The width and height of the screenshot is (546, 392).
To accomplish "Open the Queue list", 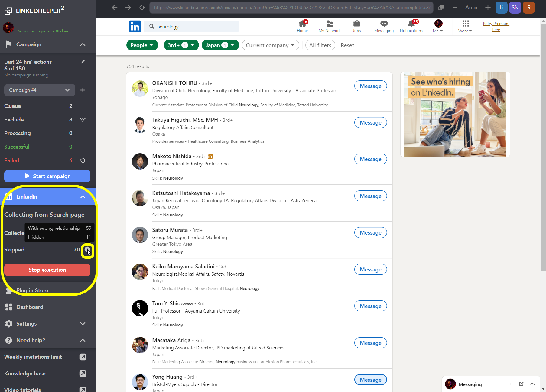I will (38, 106).
